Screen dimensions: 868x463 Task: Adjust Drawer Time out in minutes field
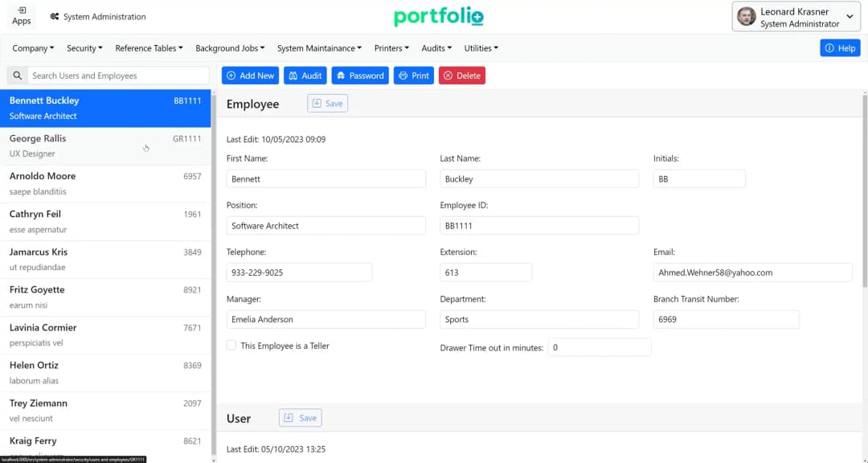coord(599,346)
